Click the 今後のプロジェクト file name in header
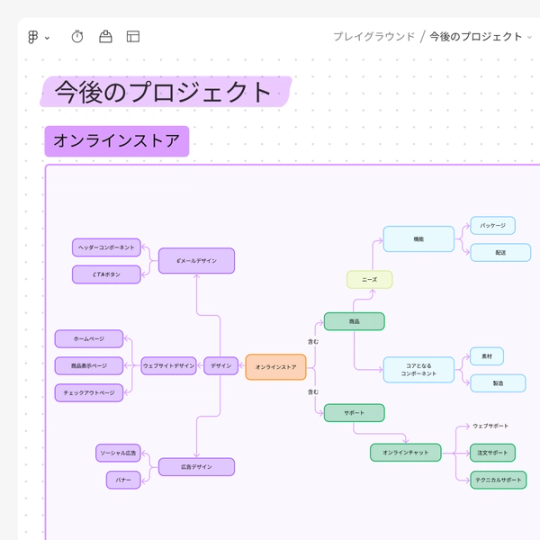Image resolution: width=540 pixels, height=540 pixels. pyautogui.click(x=476, y=37)
